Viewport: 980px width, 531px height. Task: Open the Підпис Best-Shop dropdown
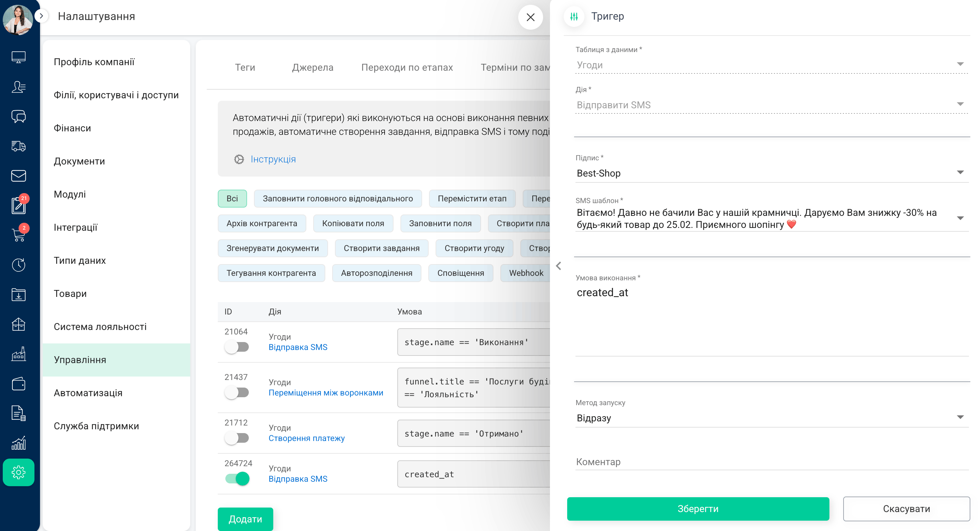tap(771, 173)
